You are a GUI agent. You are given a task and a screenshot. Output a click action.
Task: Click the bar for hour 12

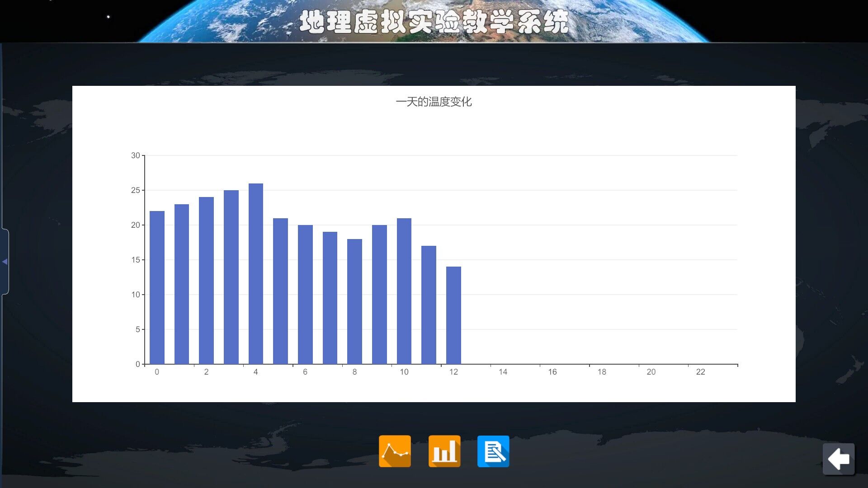[x=453, y=315]
